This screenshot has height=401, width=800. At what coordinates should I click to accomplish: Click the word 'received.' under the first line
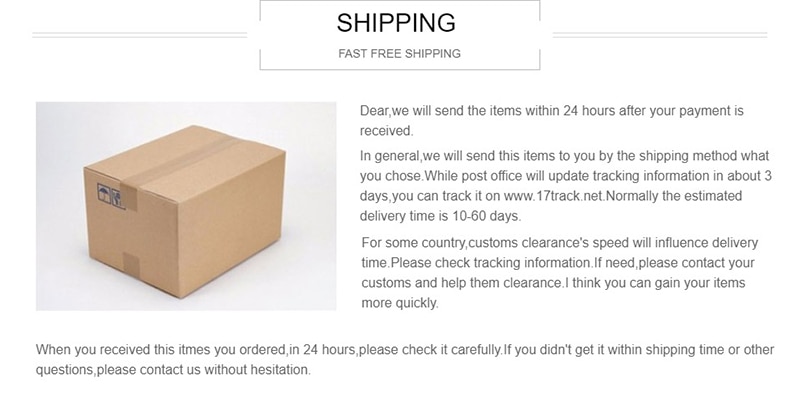(385, 130)
